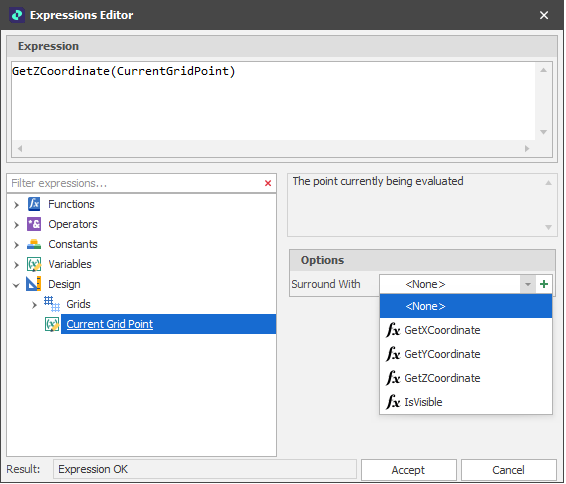This screenshot has height=484, width=566.
Task: Click the Accept button
Action: [409, 470]
